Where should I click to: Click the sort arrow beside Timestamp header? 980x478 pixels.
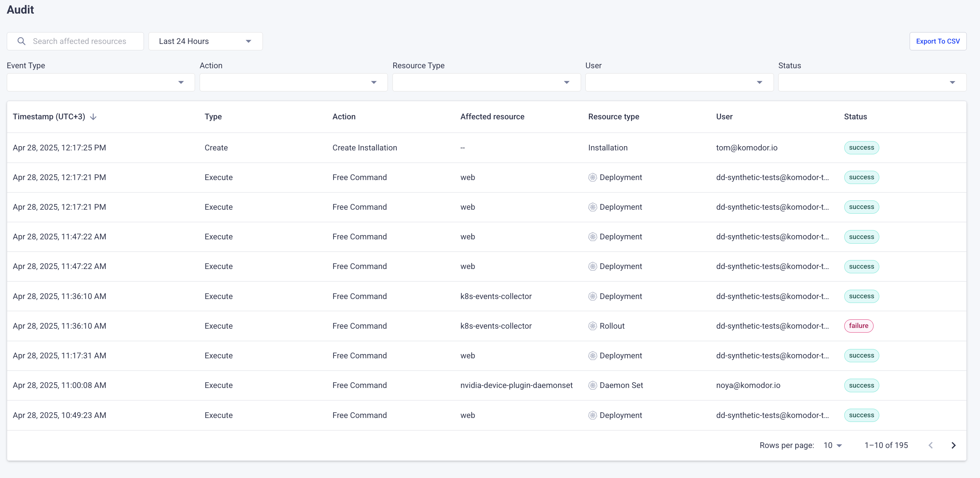[x=93, y=117]
